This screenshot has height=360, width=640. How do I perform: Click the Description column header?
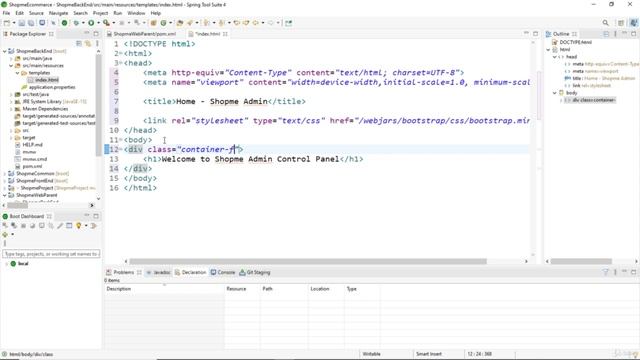pos(164,289)
